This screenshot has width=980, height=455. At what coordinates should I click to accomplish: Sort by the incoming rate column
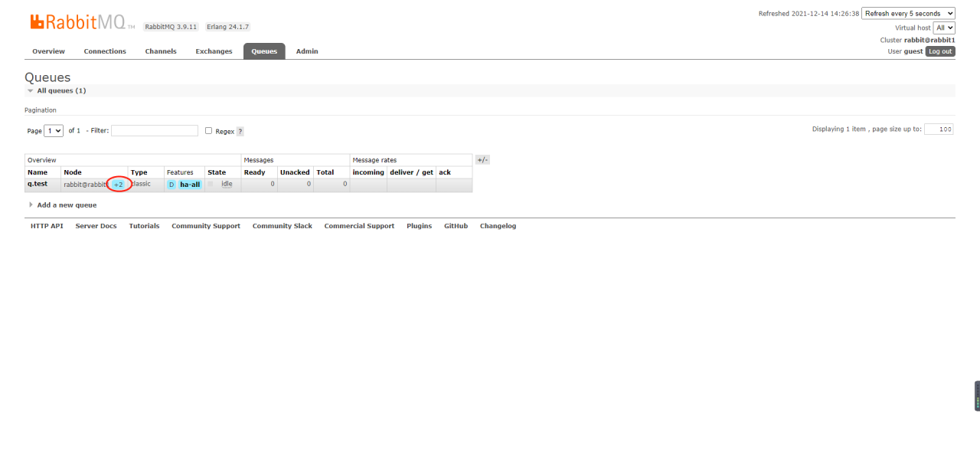click(x=368, y=172)
